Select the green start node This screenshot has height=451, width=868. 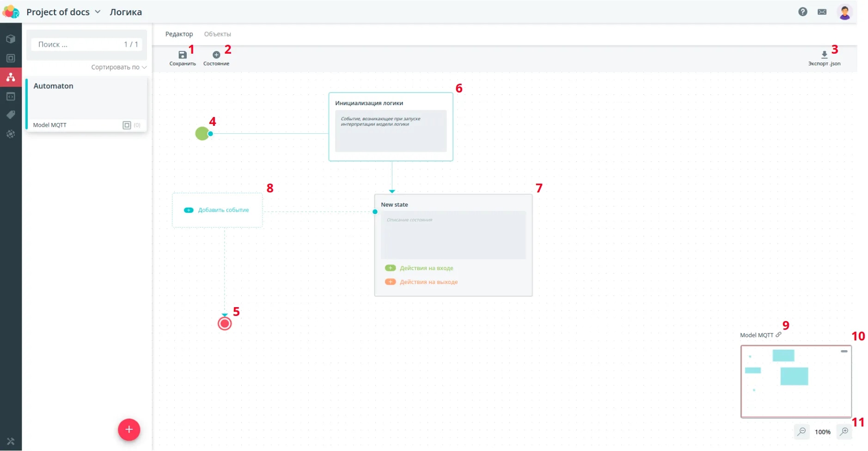(x=202, y=134)
